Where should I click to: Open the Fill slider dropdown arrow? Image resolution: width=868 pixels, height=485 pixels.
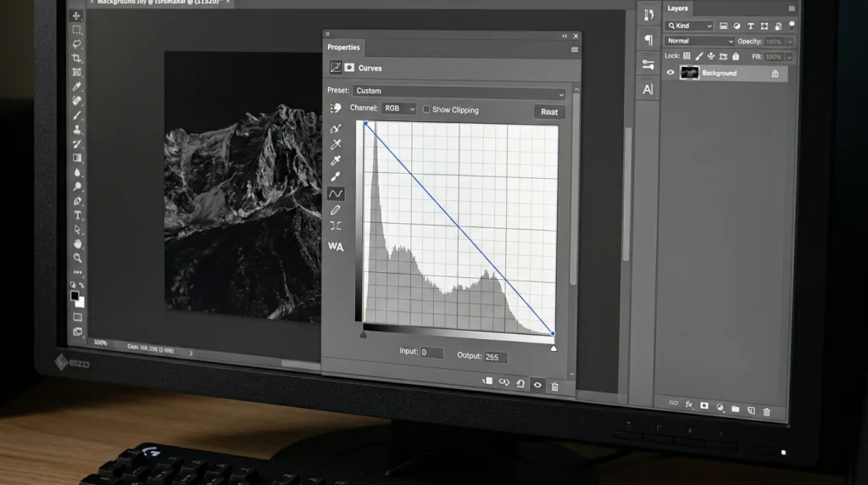click(789, 57)
